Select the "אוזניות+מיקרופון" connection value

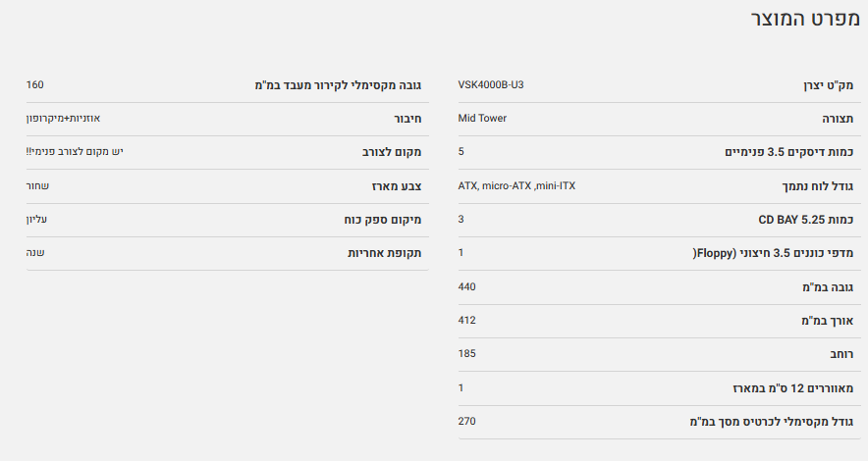[x=63, y=119]
